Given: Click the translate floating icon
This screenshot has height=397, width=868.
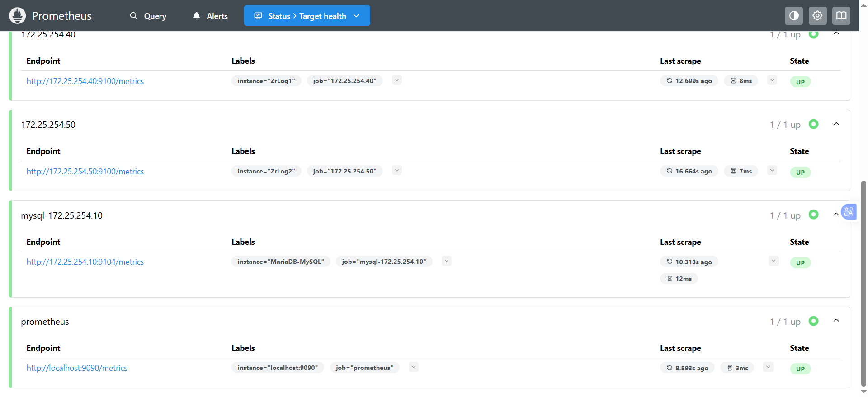Looking at the screenshot, I should (x=849, y=212).
